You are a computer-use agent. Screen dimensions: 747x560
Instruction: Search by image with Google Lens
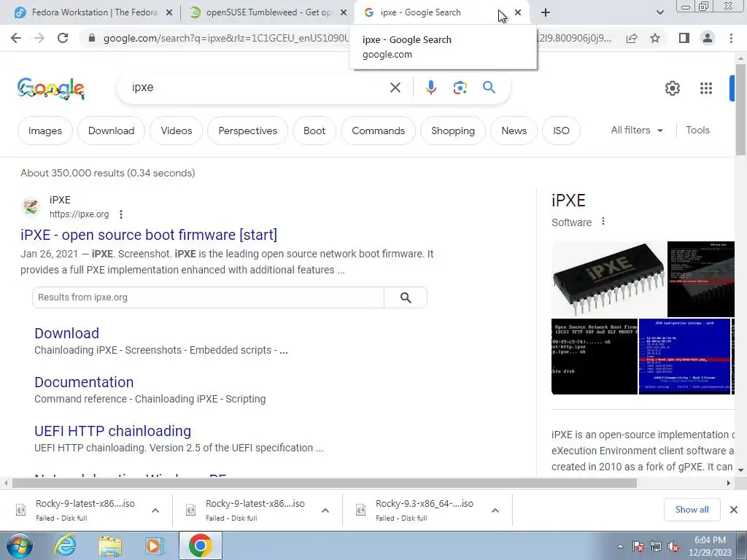(x=460, y=87)
